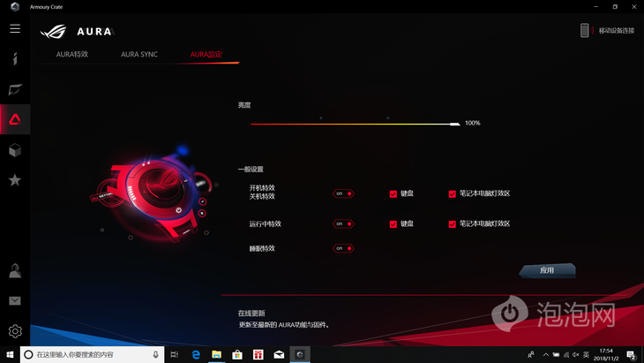Click the AURA device illustration
The width and height of the screenshot is (644, 363).
[x=154, y=193]
